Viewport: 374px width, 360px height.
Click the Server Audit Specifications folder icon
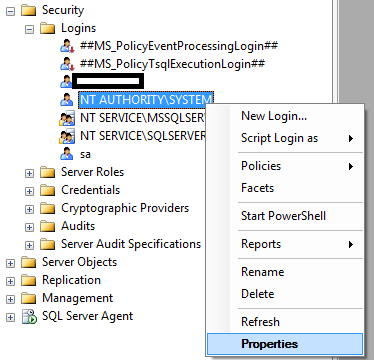coord(47,245)
